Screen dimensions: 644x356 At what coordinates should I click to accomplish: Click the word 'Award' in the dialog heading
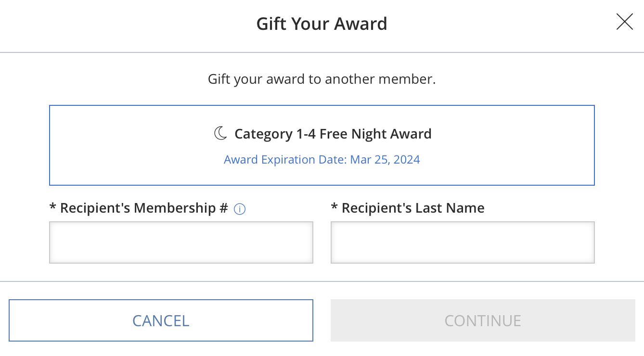(362, 24)
